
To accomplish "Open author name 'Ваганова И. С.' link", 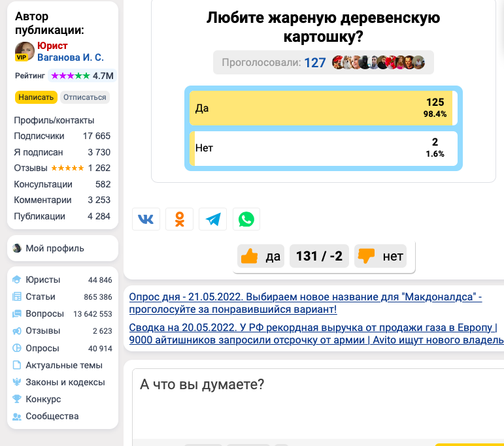I will click(71, 57).
